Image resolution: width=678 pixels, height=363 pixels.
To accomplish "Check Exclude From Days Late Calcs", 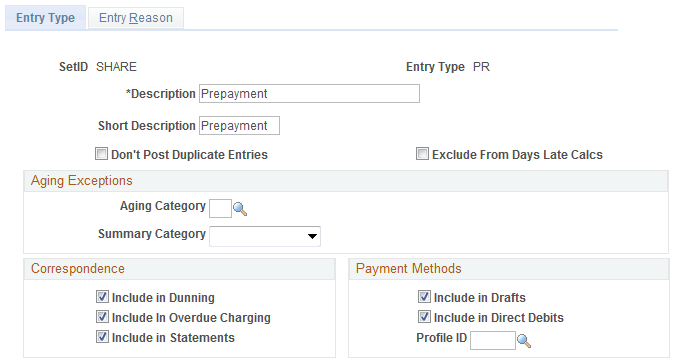I will (x=422, y=154).
